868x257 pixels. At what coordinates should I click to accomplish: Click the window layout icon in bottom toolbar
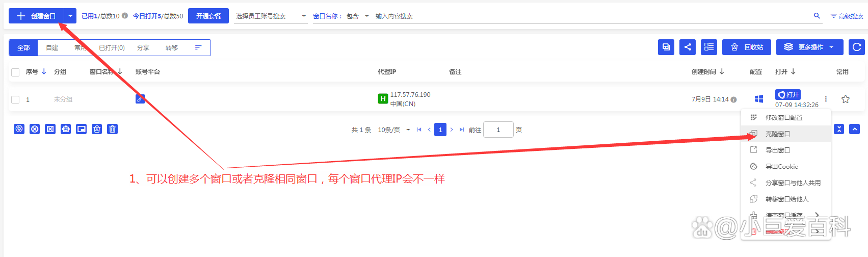[82, 129]
